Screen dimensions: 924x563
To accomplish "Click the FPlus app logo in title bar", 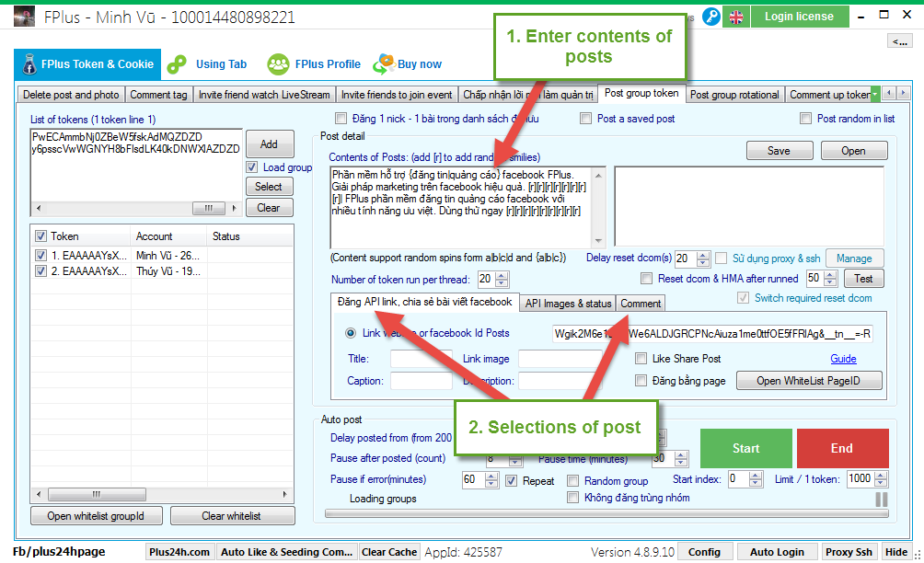I will pyautogui.click(x=24, y=17).
